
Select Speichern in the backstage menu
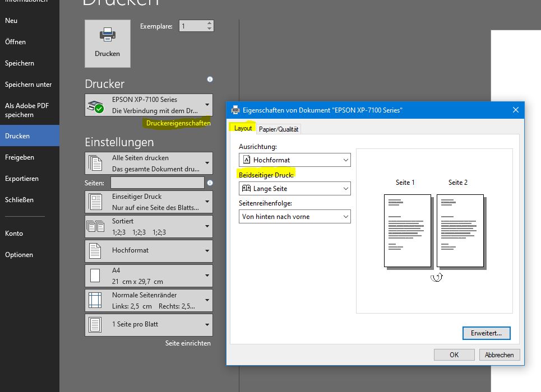point(30,63)
